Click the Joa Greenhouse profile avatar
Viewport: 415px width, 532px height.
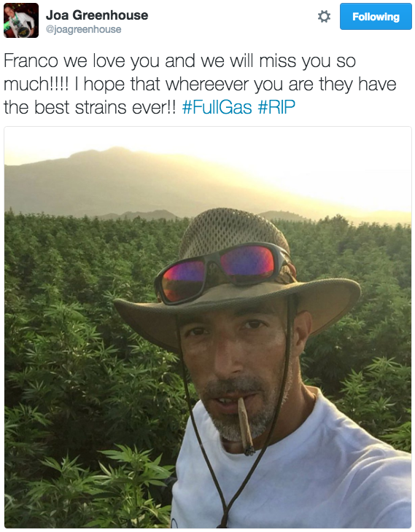[21, 20]
